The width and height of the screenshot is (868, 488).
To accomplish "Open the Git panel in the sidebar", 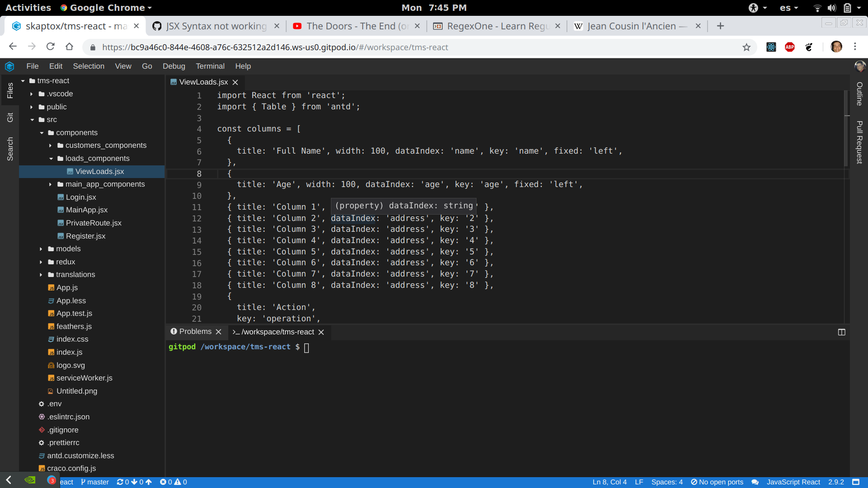I will (x=10, y=117).
